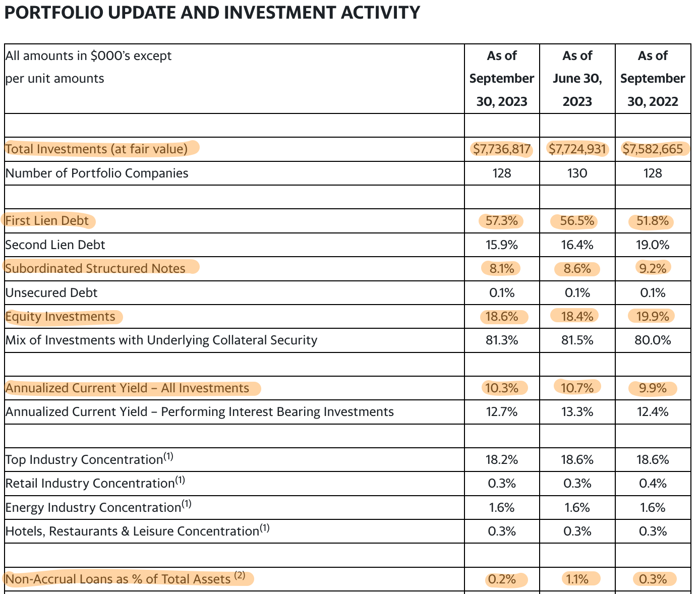This screenshot has height=594, width=700.
Task: Click the 1.1% non-accrual loans value
Action: 577,579
